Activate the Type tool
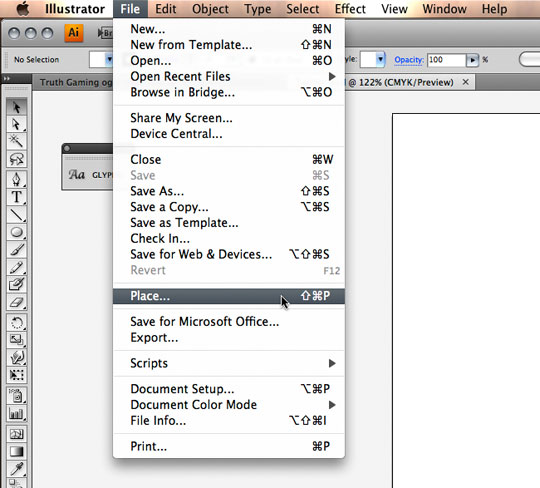Viewport: 540px width, 488px height. point(16,197)
